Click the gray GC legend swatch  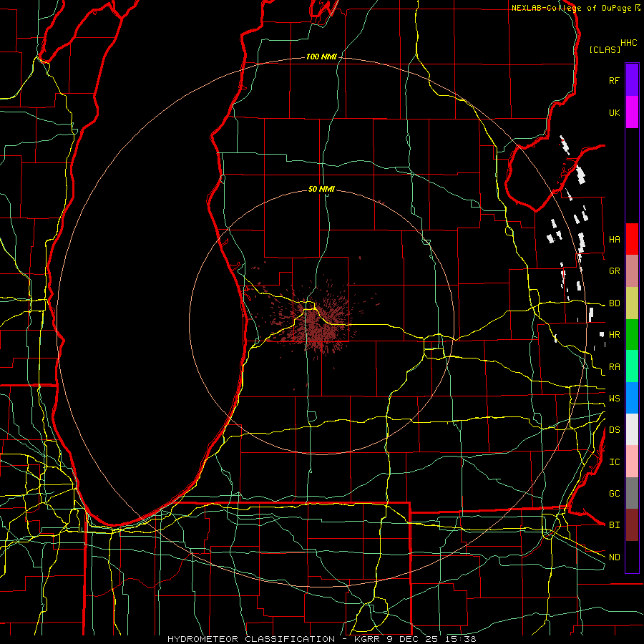point(632,493)
